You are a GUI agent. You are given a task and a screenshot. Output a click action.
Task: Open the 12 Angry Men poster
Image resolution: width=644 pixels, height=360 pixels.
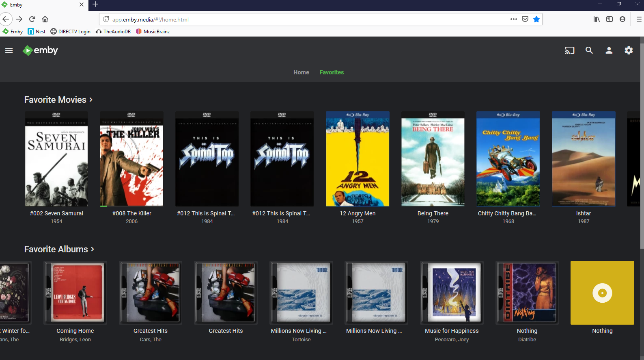coord(358,159)
